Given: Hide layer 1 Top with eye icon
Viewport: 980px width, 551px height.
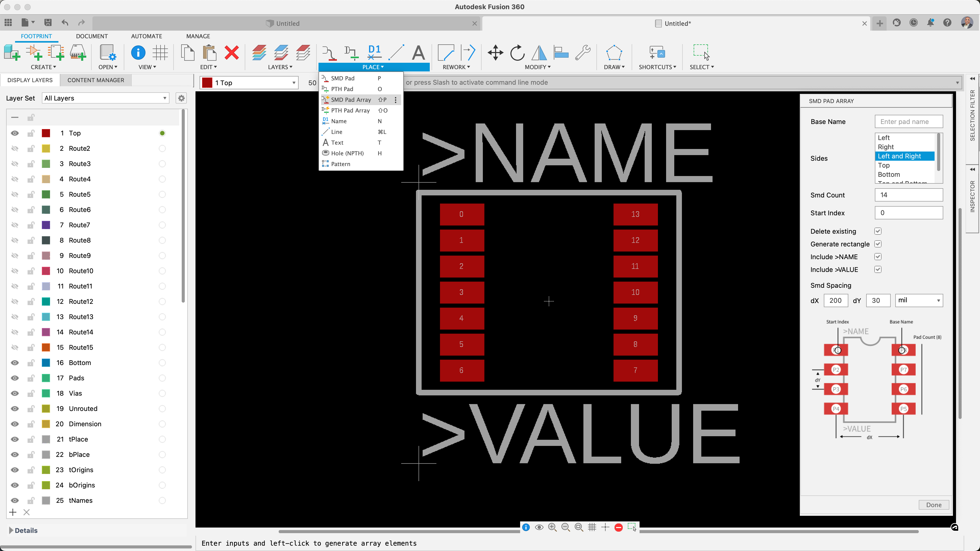Looking at the screenshot, I should (15, 133).
